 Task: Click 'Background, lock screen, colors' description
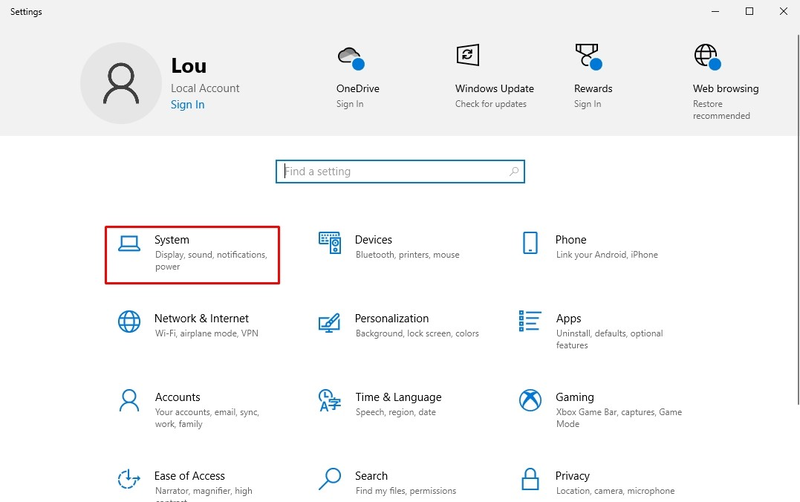(x=417, y=333)
